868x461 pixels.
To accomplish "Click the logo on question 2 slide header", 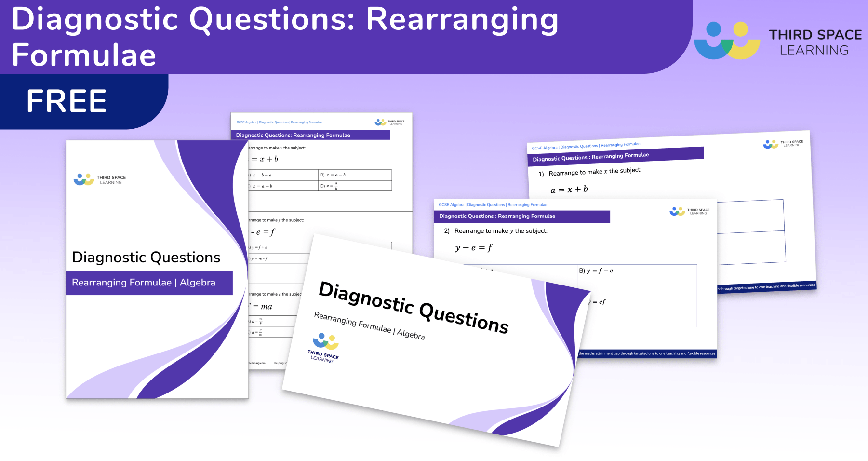I will [x=689, y=211].
